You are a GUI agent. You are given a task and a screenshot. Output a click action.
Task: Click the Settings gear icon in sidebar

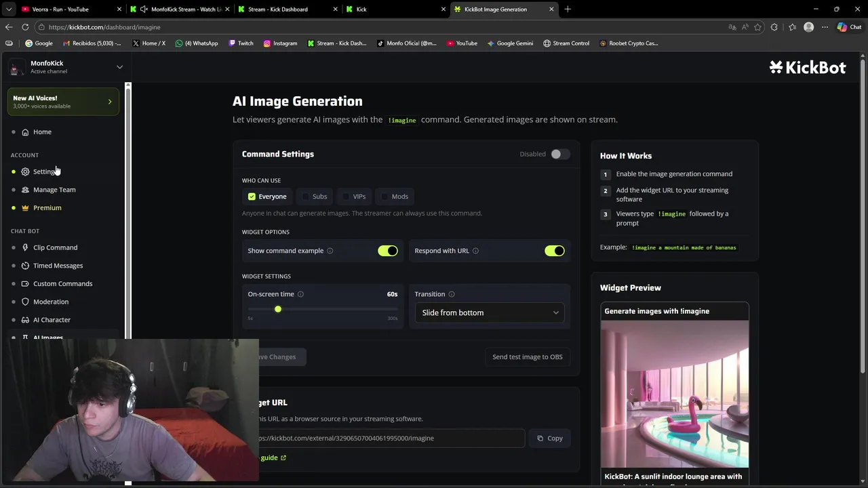[25, 171]
